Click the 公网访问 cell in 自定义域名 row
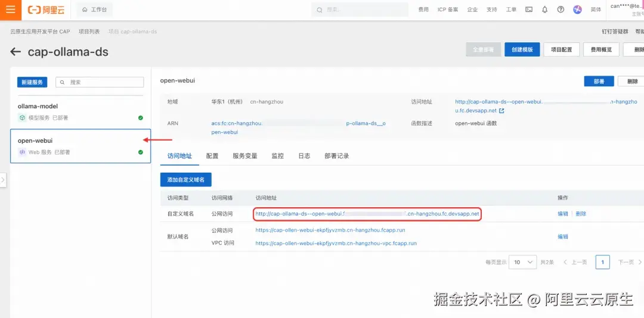644x318 pixels. pyautogui.click(x=222, y=214)
